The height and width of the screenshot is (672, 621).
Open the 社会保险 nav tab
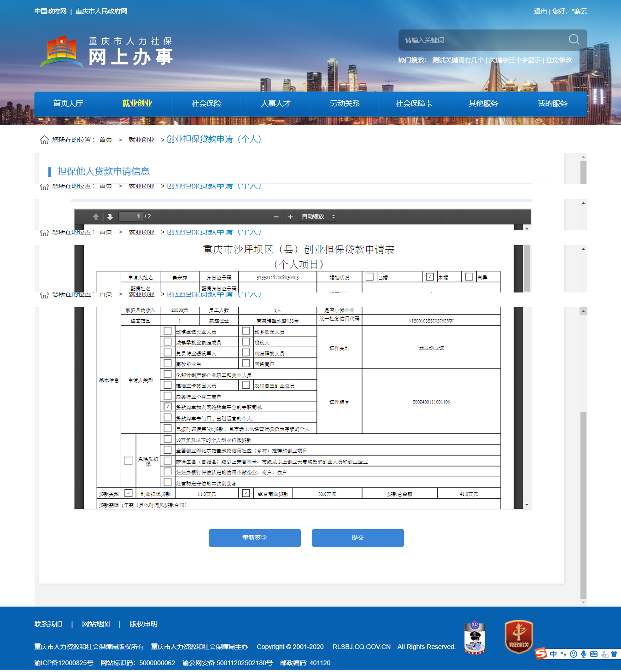[206, 104]
